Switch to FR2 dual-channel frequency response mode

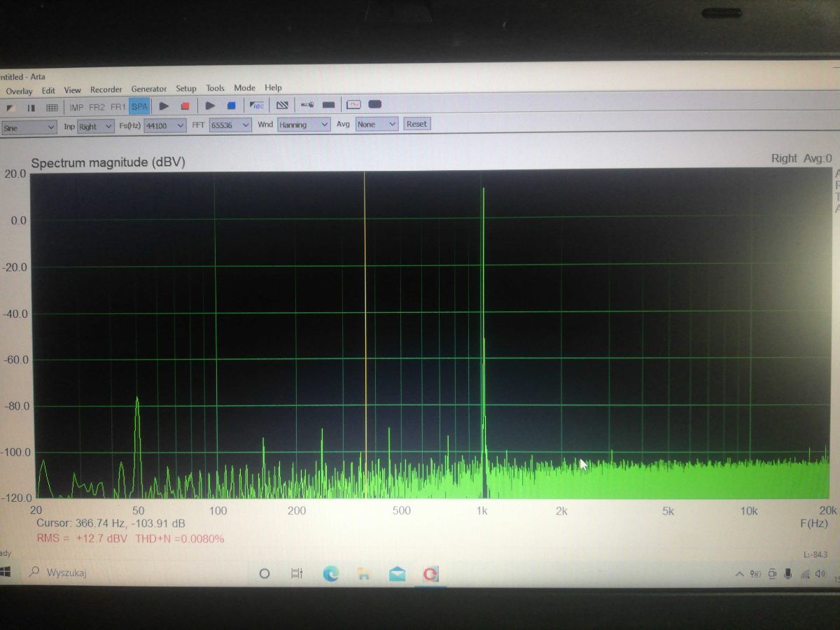pyautogui.click(x=97, y=107)
